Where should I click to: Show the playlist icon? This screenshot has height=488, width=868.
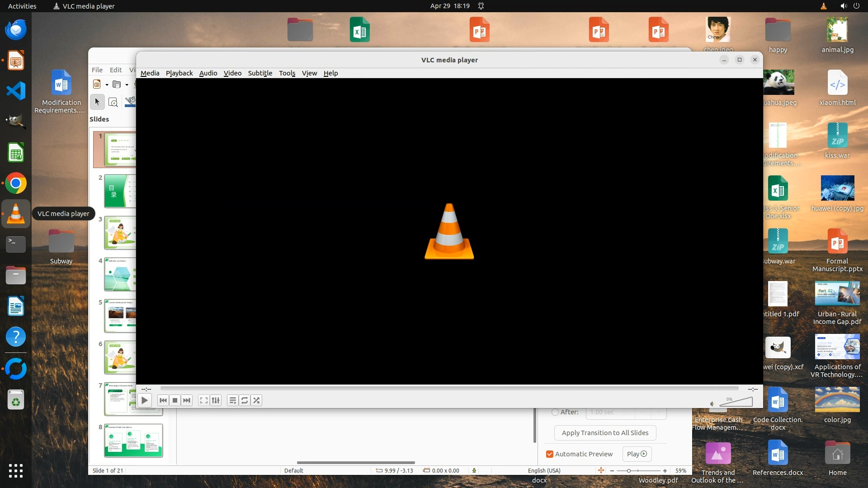coord(232,400)
